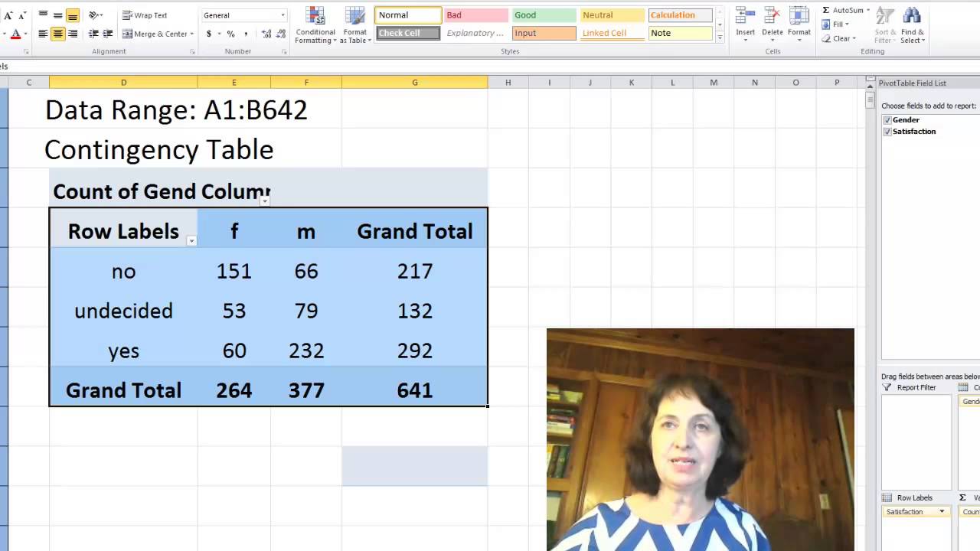The height and width of the screenshot is (551, 980).
Task: Click the Grand Total 641 cell
Action: pos(415,390)
